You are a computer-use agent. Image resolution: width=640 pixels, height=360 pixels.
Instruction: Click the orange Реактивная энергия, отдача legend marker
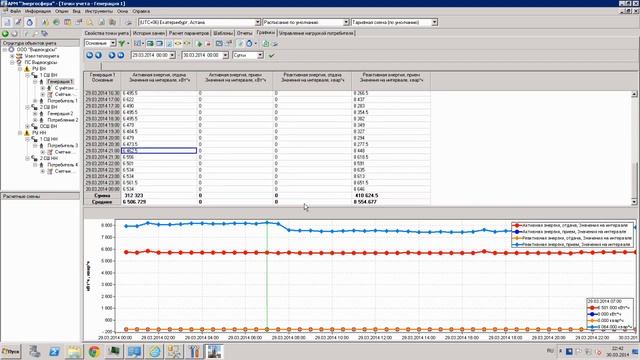pos(517,238)
